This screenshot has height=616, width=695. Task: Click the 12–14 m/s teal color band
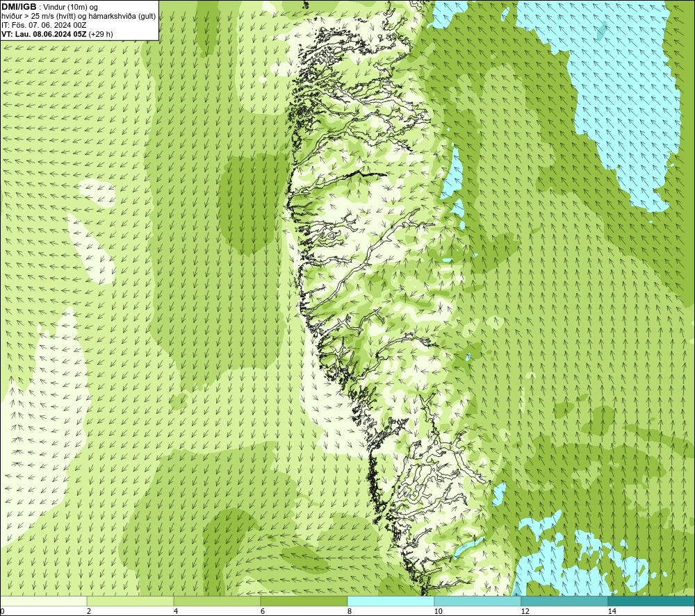(564, 601)
